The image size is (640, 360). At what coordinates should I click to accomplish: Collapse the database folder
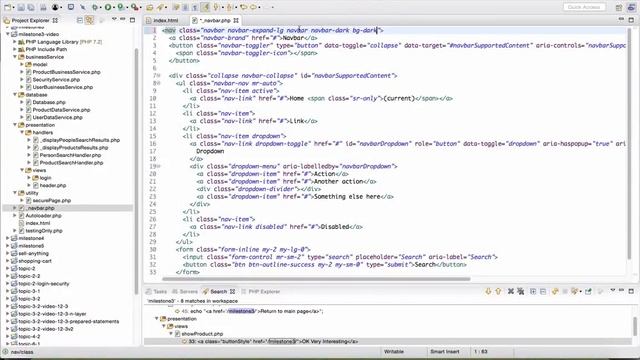[15, 95]
